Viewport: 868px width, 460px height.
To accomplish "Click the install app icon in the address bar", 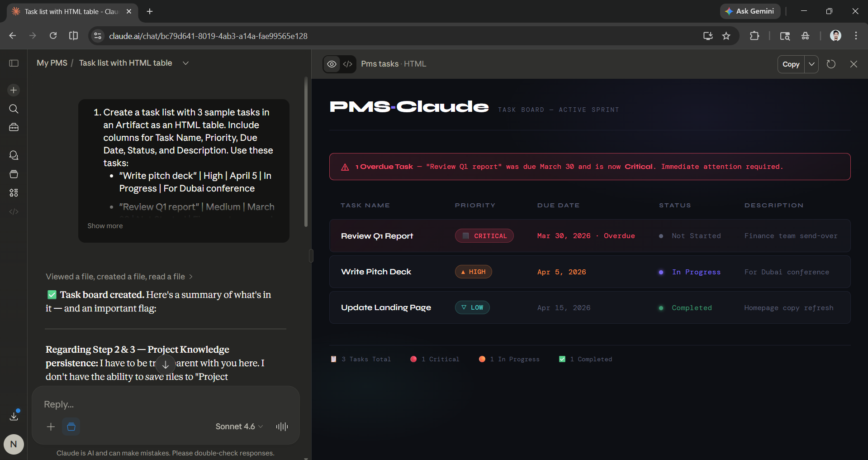I will (x=708, y=36).
